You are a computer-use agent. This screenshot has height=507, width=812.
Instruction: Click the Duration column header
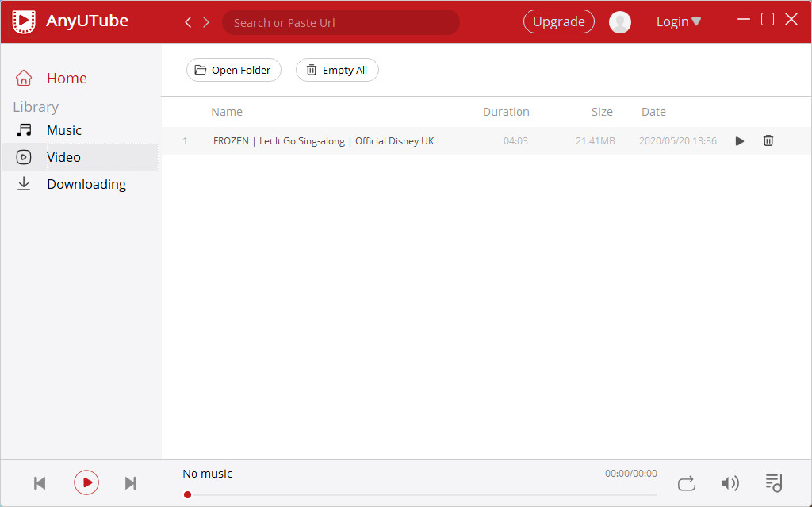[506, 112]
